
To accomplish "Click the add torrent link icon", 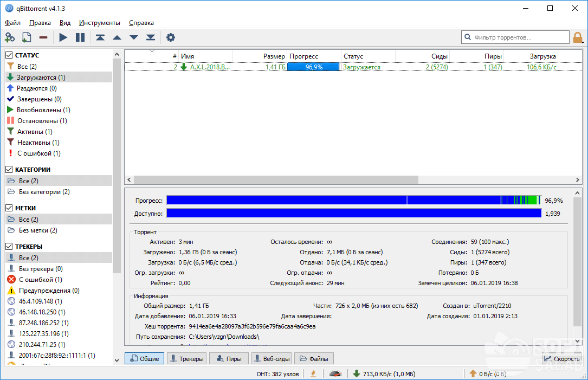I will click(10, 37).
